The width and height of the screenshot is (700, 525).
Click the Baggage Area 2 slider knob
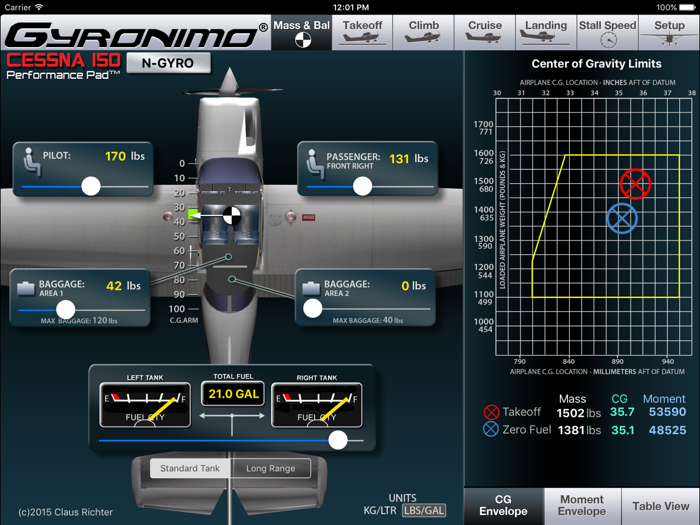tap(312, 309)
